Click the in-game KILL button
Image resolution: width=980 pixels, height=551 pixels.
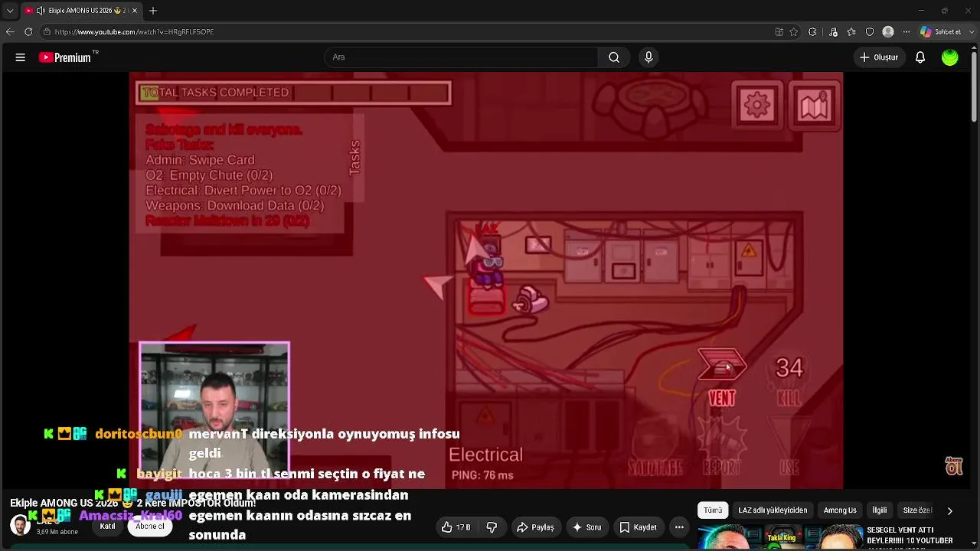tap(789, 379)
